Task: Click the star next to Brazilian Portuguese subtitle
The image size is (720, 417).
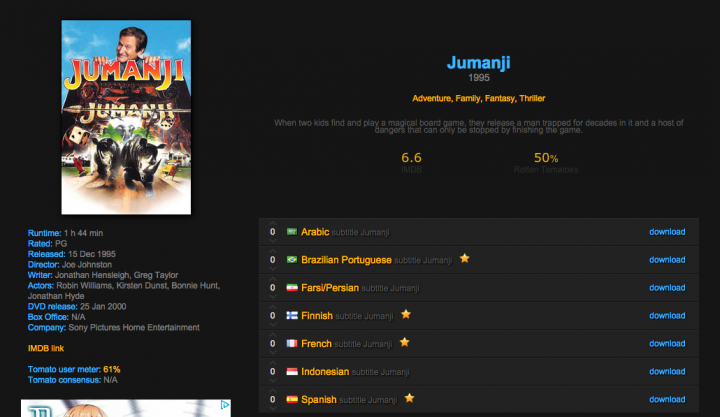Action: (x=465, y=259)
